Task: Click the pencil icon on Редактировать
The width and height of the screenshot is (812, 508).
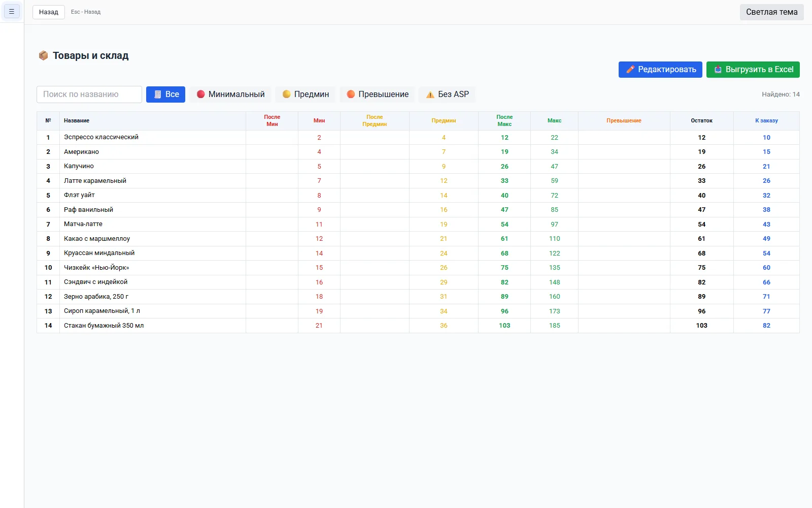Action: click(630, 70)
